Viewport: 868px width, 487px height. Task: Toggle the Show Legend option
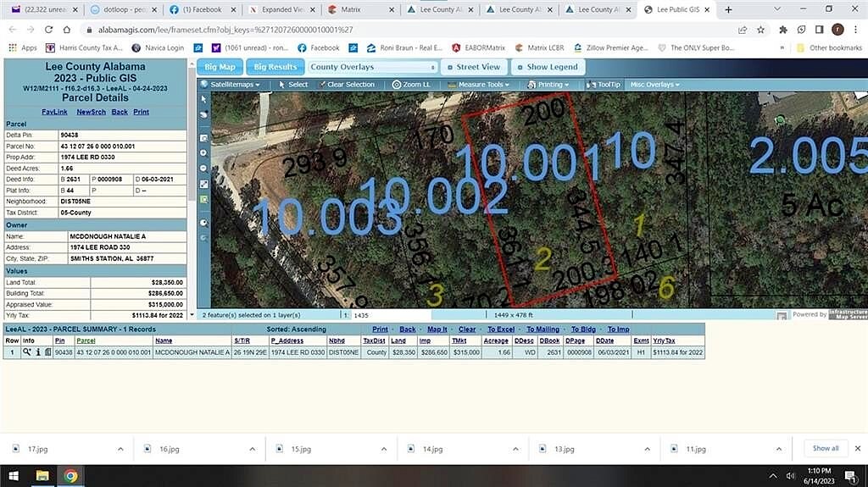click(x=547, y=67)
